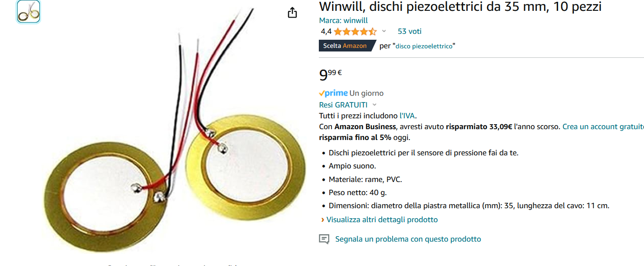Click the prime logo icon
This screenshot has width=644, height=266.
(333, 93)
